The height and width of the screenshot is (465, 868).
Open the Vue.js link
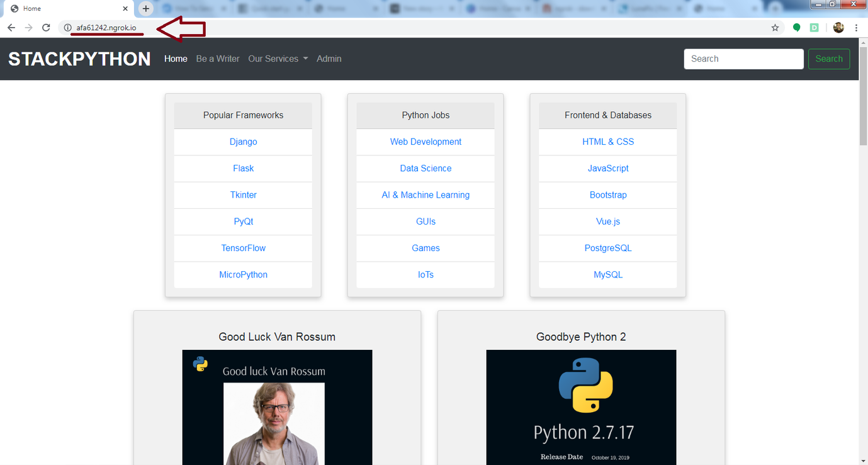[608, 221]
